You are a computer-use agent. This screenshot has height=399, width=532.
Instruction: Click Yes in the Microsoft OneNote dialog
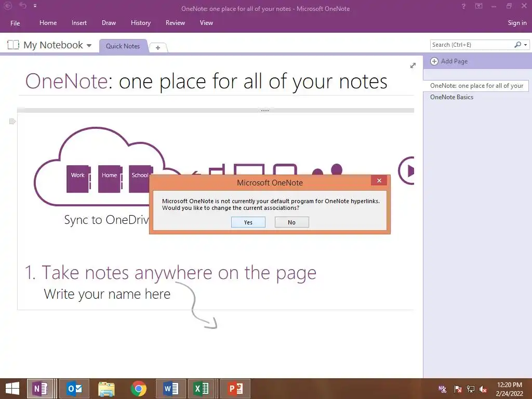click(x=248, y=222)
